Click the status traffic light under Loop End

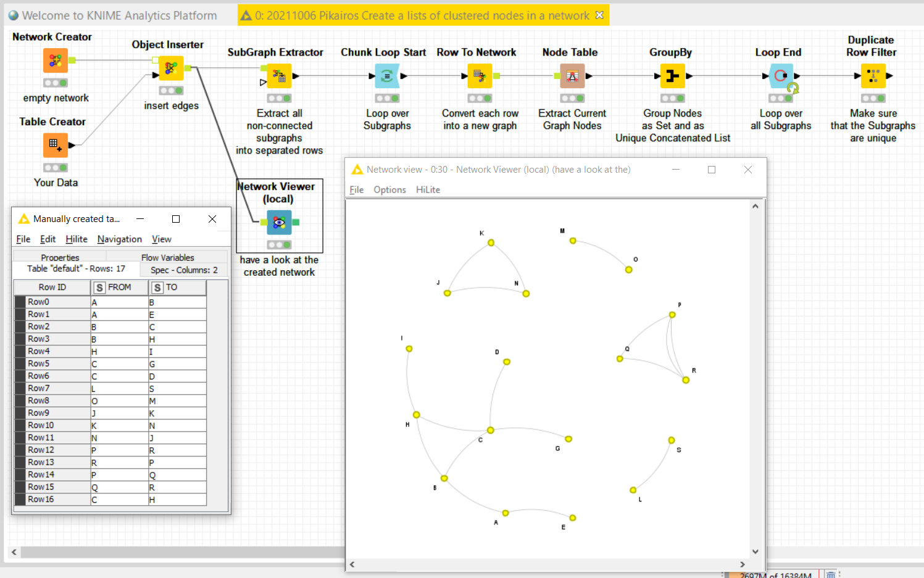(781, 98)
